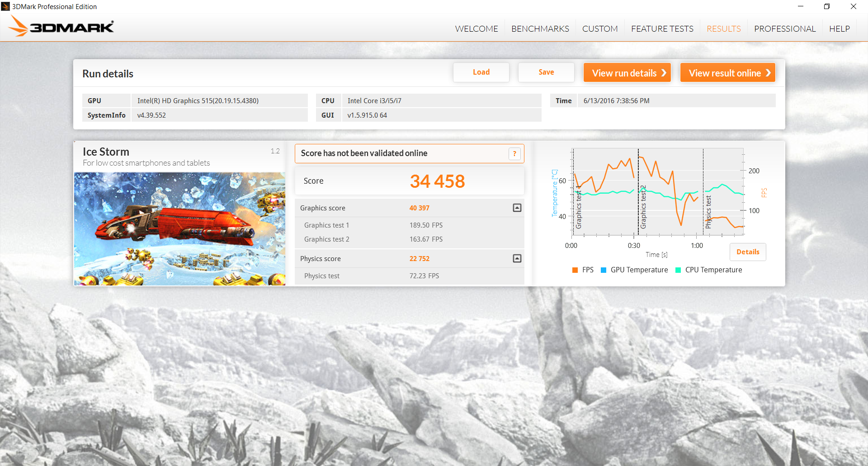Minimize the 3DMark window
Screen dimensions: 868x466
[801, 6]
